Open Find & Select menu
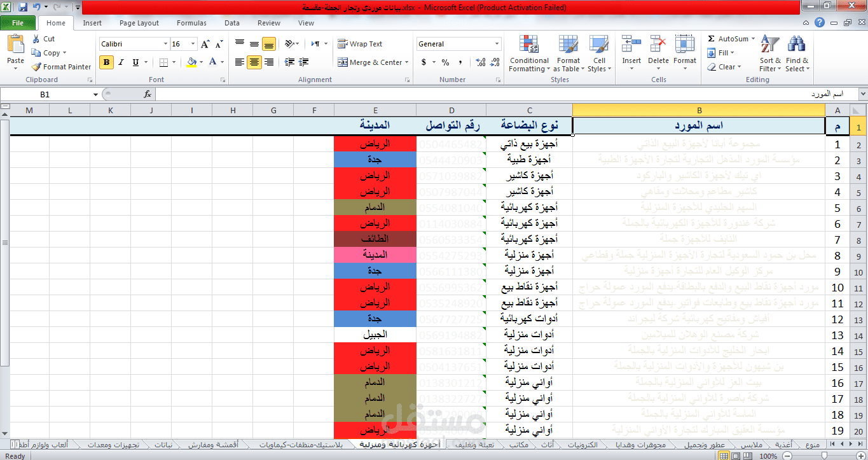This screenshot has height=460, width=868. pyautogui.click(x=797, y=53)
